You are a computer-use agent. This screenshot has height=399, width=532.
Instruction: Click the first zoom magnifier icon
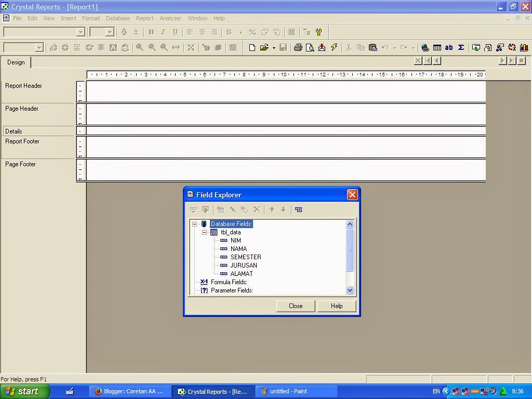[x=139, y=47]
